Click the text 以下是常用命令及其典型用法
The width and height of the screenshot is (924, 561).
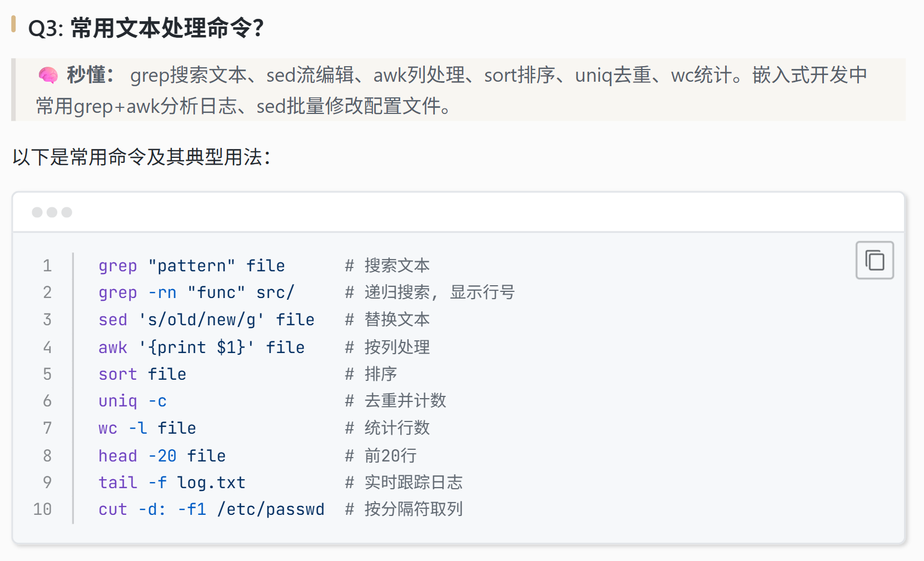click(141, 157)
